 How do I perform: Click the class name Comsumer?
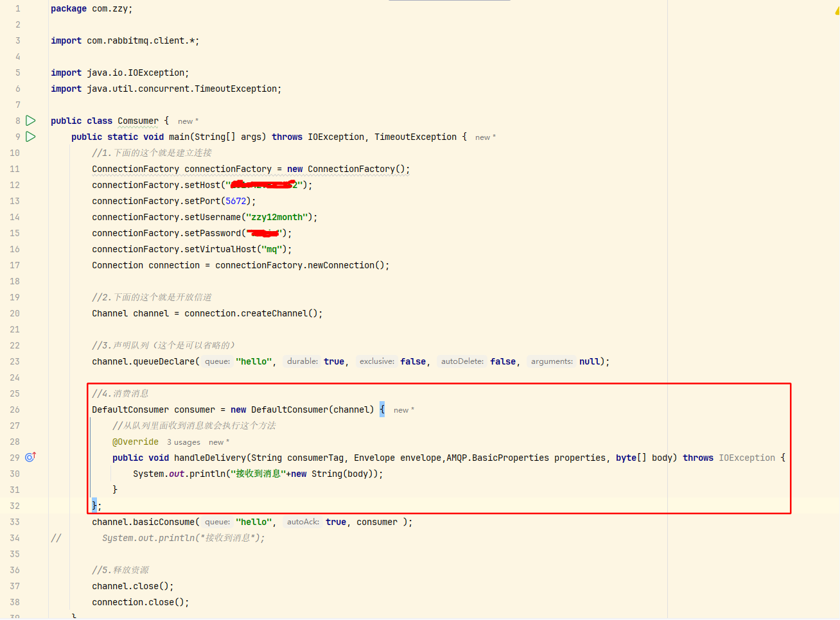[x=138, y=121]
